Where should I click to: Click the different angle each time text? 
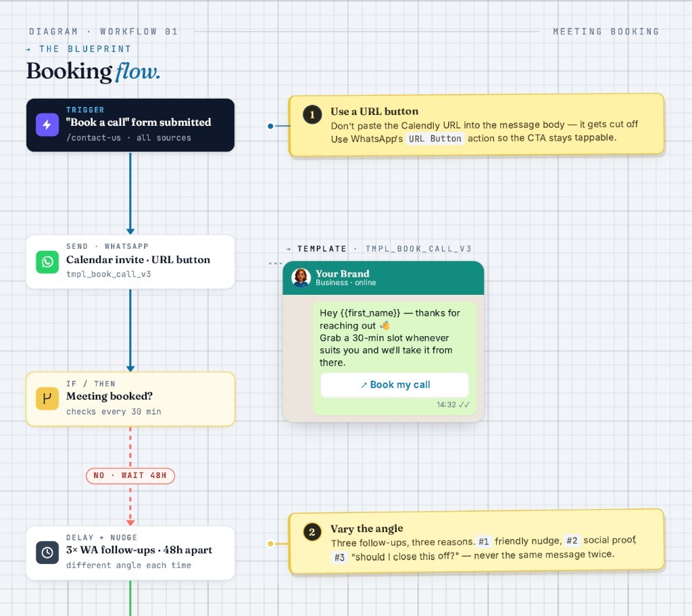click(x=129, y=565)
